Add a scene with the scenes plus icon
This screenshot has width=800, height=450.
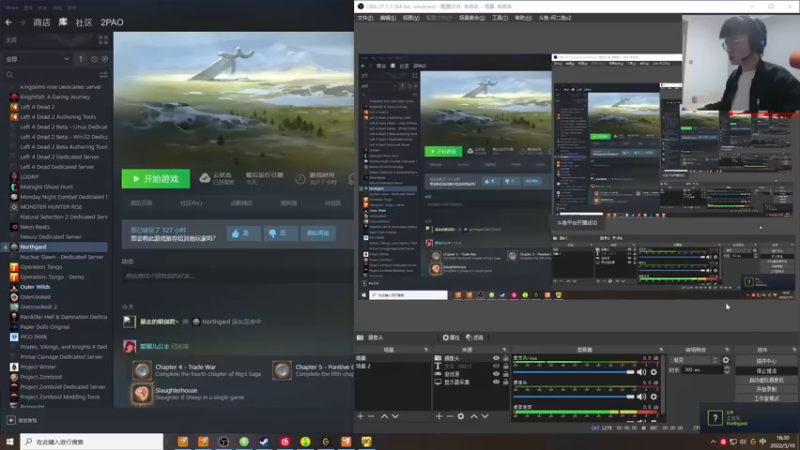click(x=360, y=416)
